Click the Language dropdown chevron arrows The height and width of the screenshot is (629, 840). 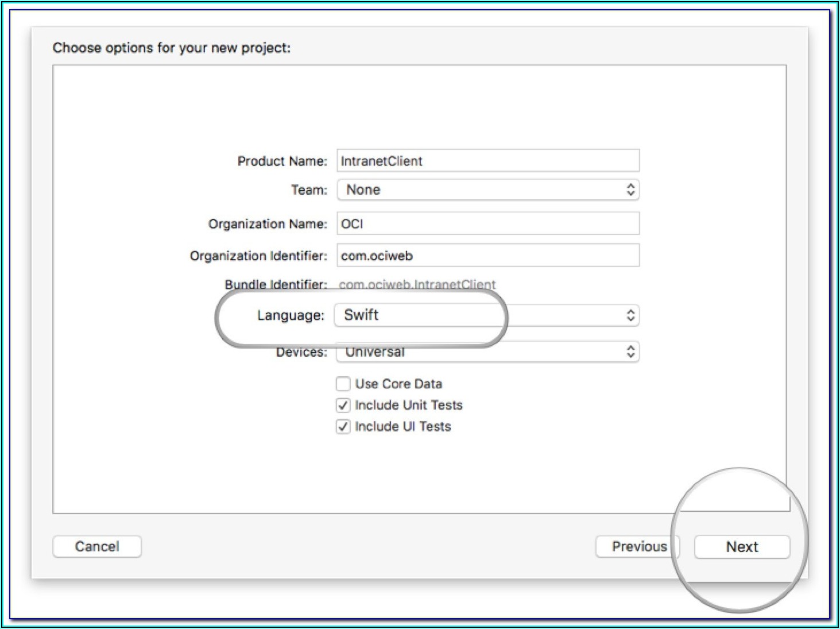(x=630, y=315)
